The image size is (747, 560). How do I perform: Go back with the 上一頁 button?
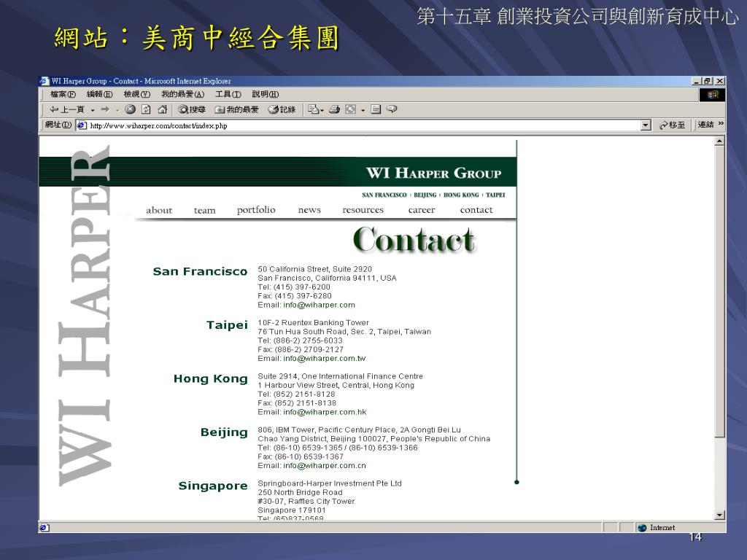66,109
